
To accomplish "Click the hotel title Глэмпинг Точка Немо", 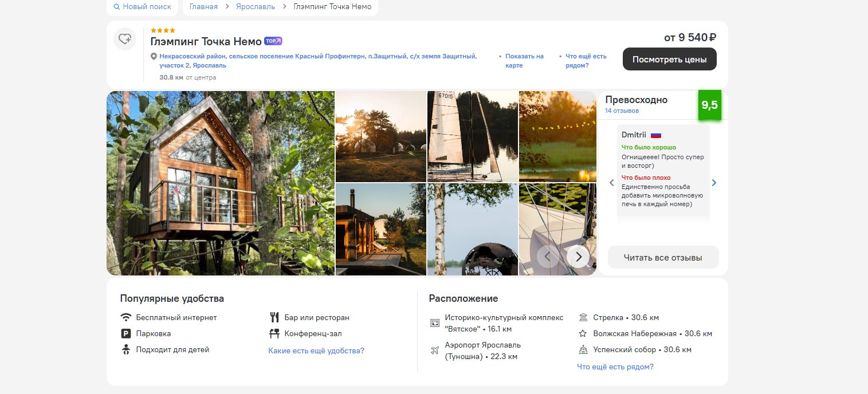I will [x=206, y=41].
